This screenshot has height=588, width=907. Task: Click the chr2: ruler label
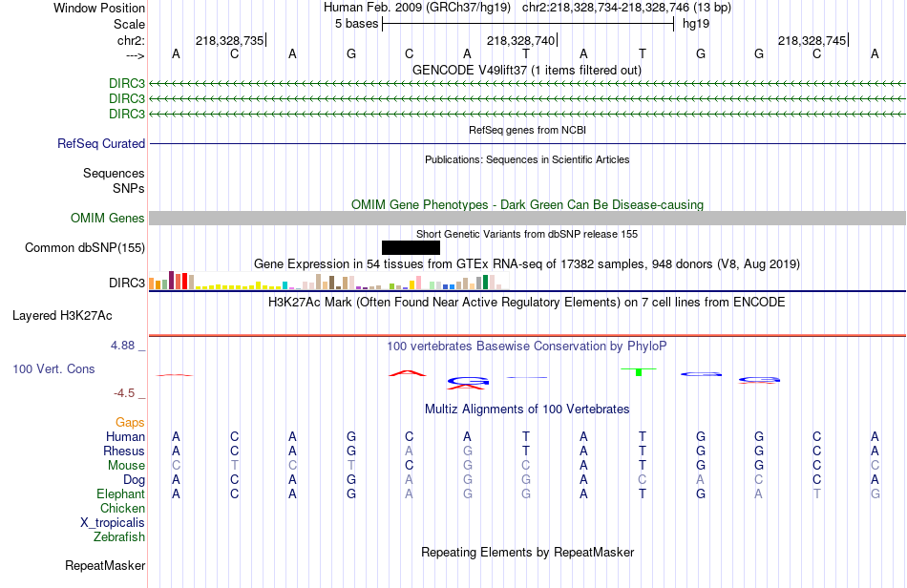pos(131,40)
